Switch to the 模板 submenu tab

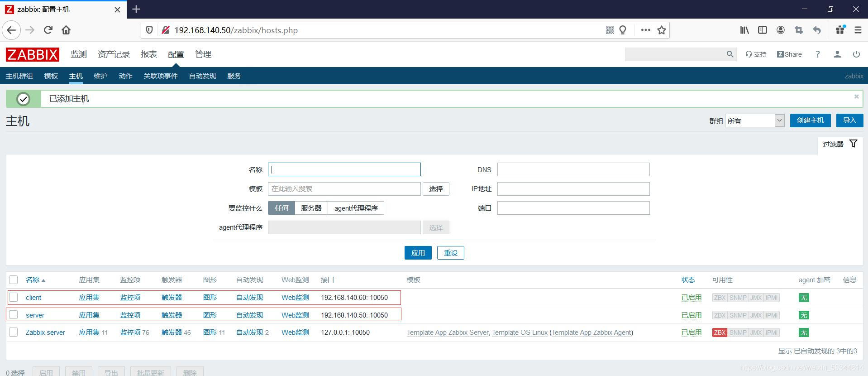pos(51,76)
